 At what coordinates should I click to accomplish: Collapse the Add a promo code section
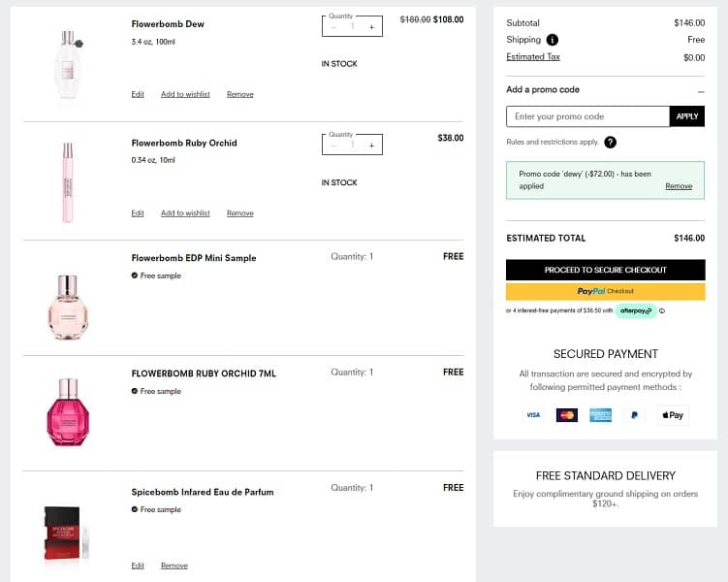pos(701,90)
